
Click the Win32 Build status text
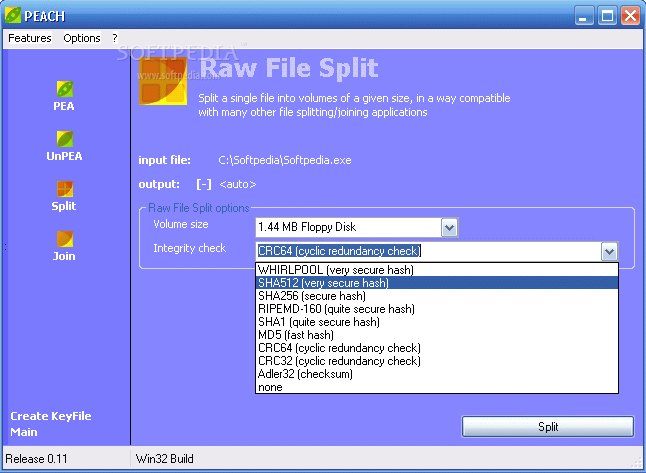click(x=164, y=459)
